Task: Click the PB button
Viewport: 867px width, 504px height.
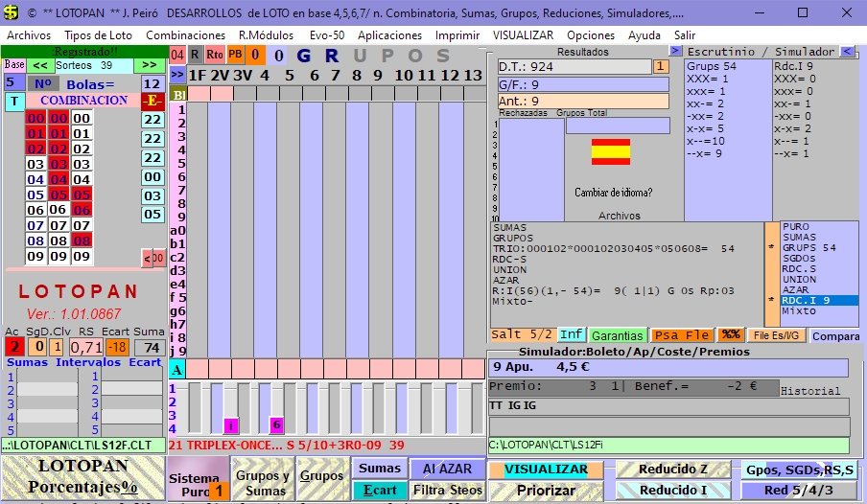Action: pos(235,55)
